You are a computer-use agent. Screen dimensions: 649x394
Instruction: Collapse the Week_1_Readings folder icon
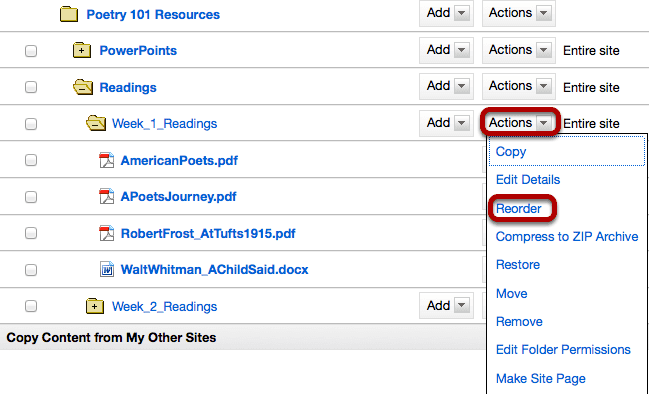coord(96,123)
